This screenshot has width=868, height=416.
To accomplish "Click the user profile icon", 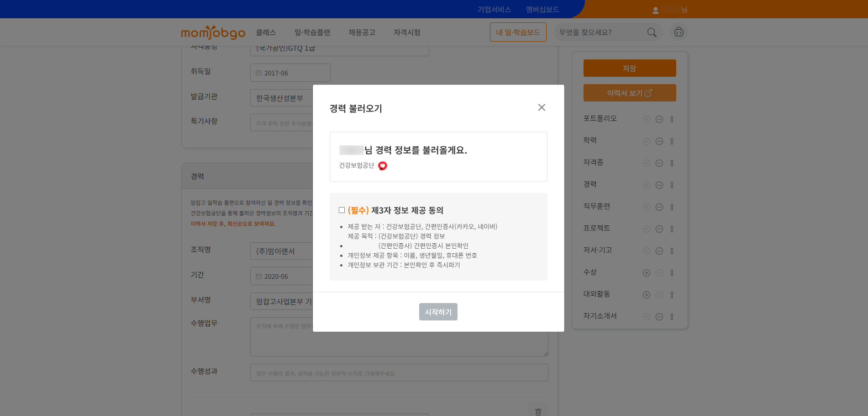I will [655, 10].
